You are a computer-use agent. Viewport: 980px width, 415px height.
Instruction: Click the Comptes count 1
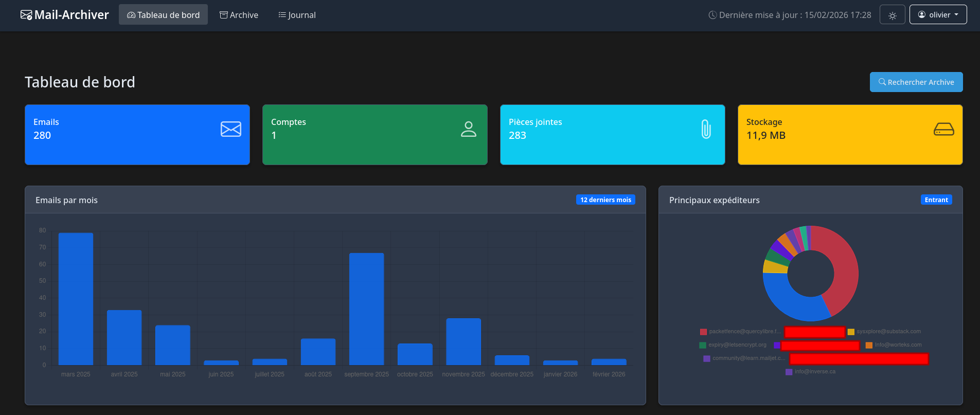[274, 135]
